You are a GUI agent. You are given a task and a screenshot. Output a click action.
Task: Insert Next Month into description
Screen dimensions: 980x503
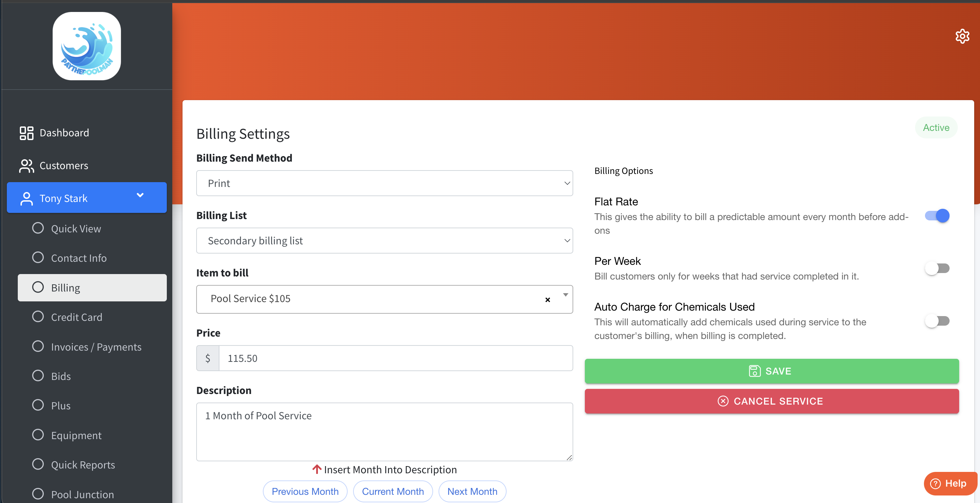(x=472, y=491)
